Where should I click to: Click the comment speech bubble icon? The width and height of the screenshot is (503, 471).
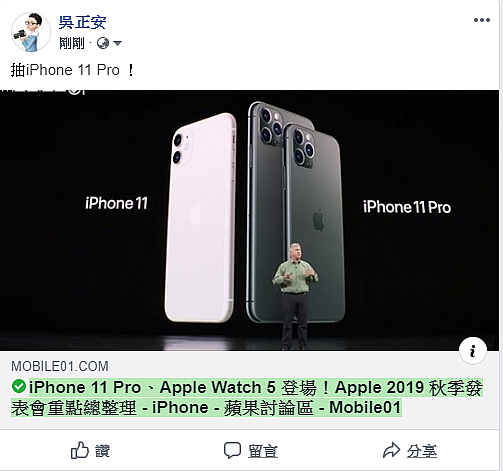pyautogui.click(x=232, y=450)
